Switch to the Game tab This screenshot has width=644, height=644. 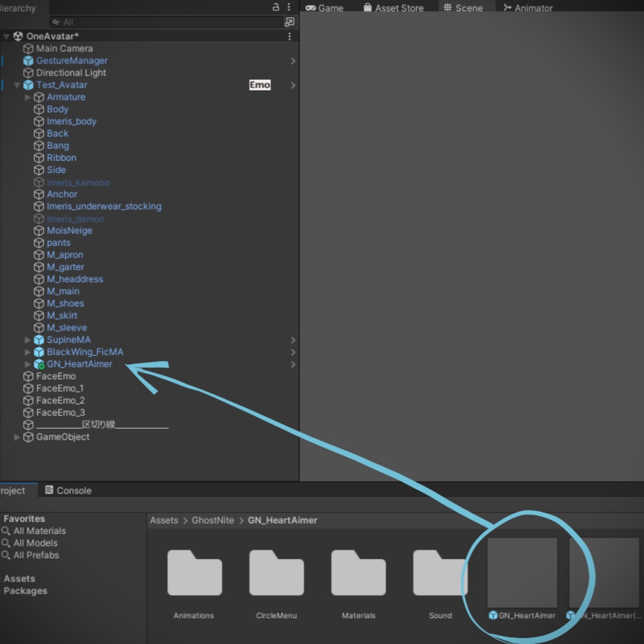(x=325, y=8)
